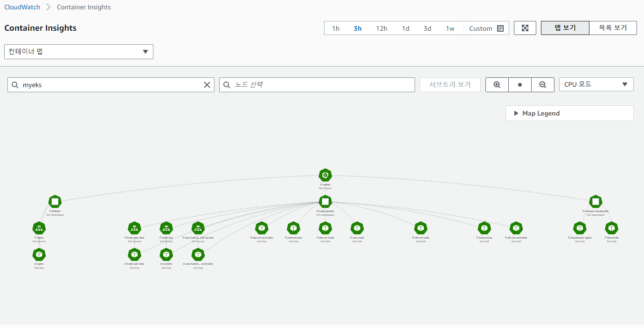
Task: Set time range to 1w
Action: (x=450, y=28)
